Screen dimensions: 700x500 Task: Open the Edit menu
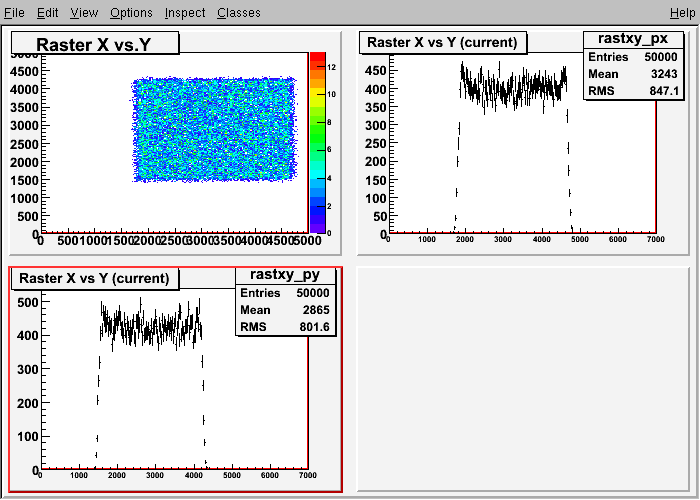tap(47, 12)
